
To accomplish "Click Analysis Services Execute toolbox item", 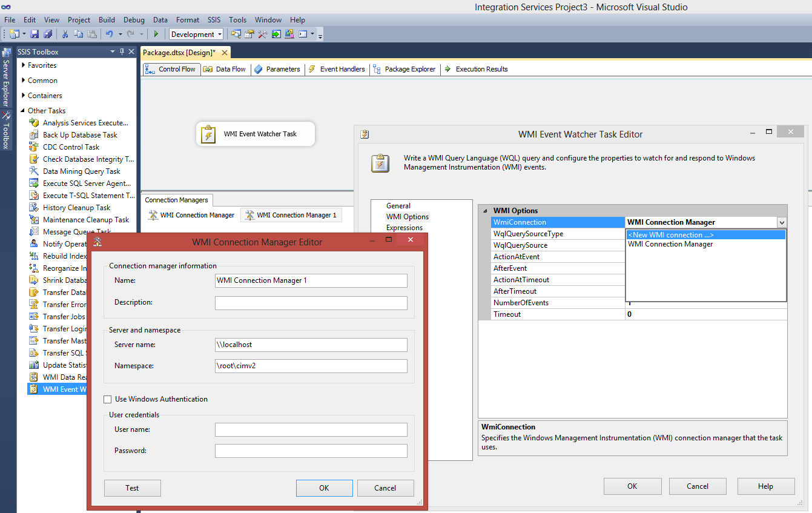I will [85, 123].
